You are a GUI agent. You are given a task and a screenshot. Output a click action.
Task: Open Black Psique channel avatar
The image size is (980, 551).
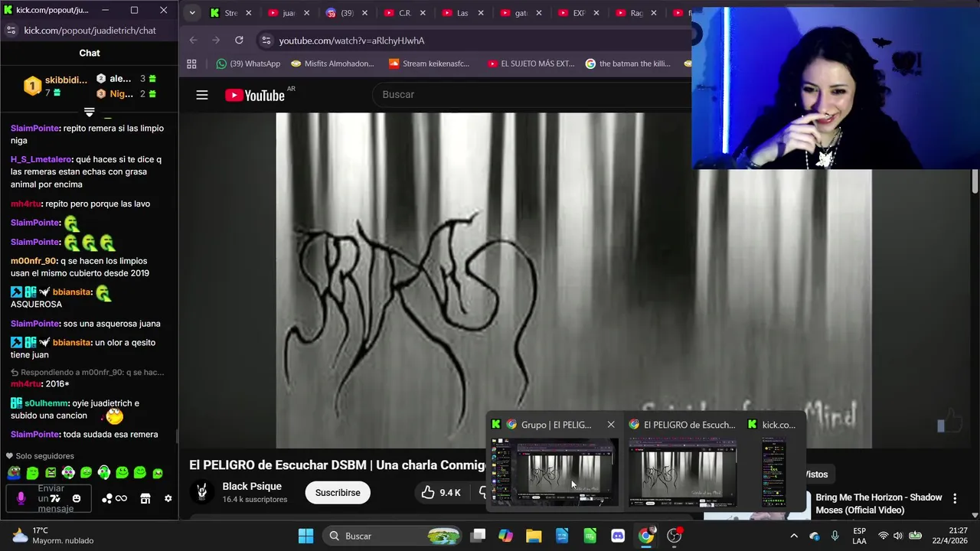202,492
